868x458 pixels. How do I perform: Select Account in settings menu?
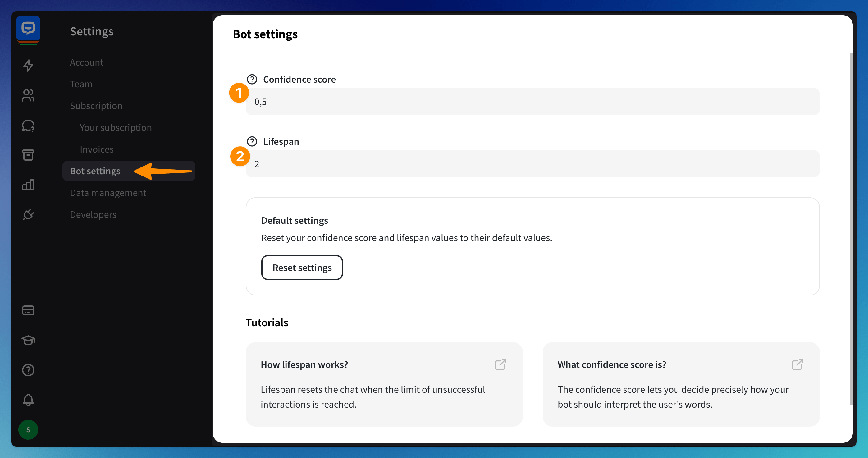coord(87,62)
